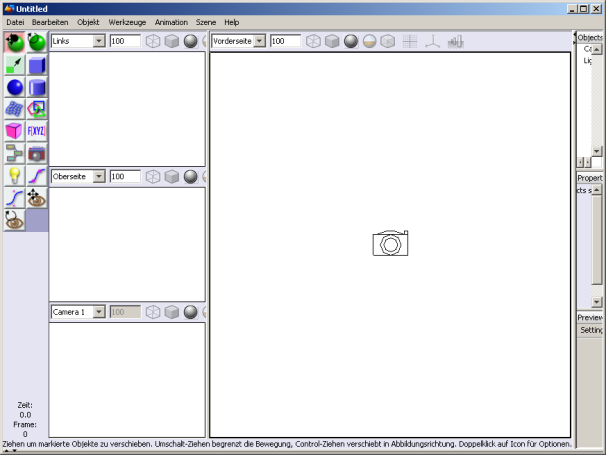Select the F(XYZ) implicit object tool
This screenshot has height=455, width=606.
pos(37,131)
